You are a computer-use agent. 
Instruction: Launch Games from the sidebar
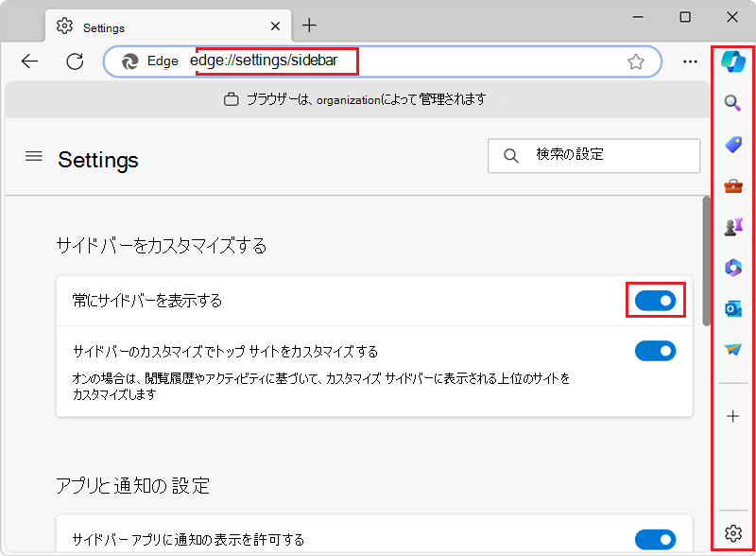pos(732,226)
